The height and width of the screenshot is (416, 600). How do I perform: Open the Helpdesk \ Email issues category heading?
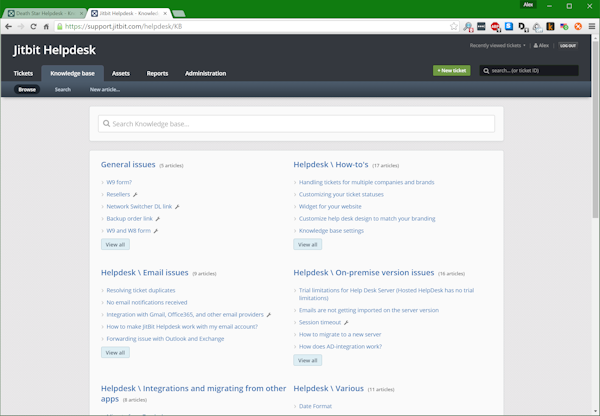point(145,272)
